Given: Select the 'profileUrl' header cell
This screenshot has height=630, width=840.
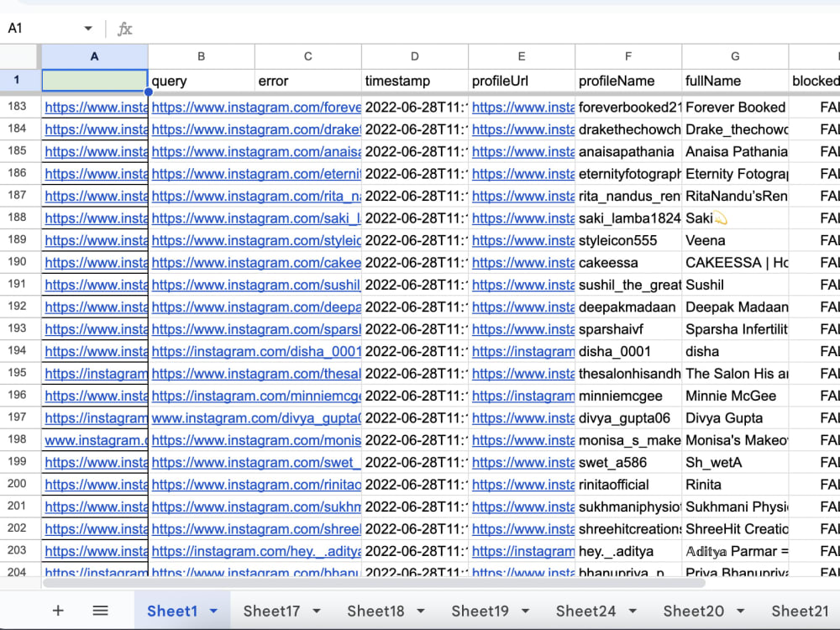Looking at the screenshot, I should click(x=522, y=81).
